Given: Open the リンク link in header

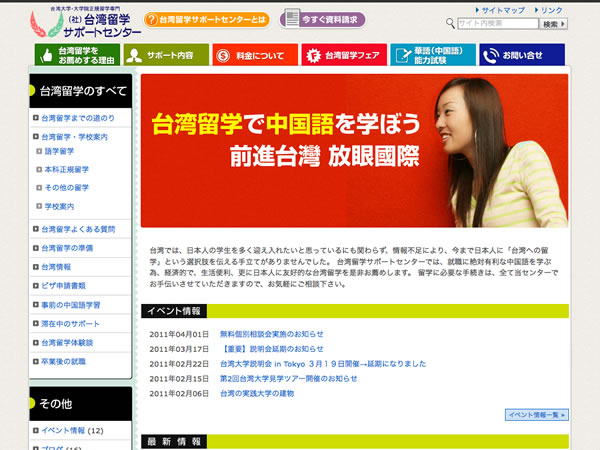Looking at the screenshot, I should point(551,9).
